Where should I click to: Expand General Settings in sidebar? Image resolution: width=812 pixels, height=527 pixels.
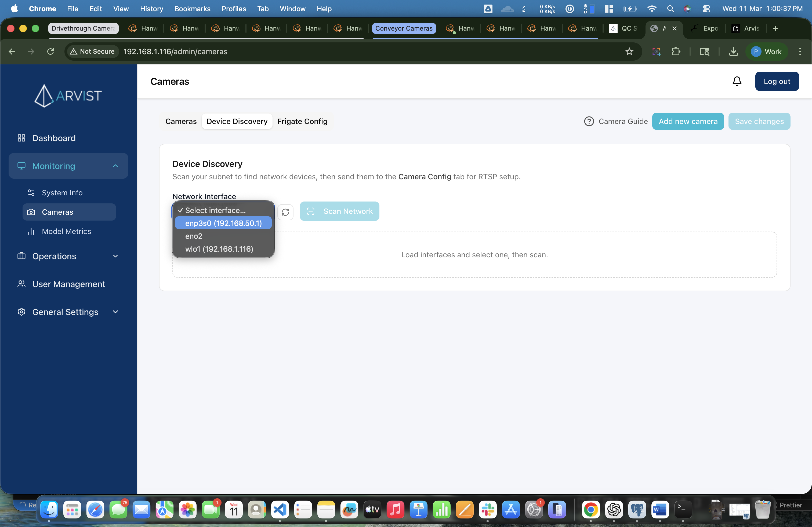[x=115, y=312]
